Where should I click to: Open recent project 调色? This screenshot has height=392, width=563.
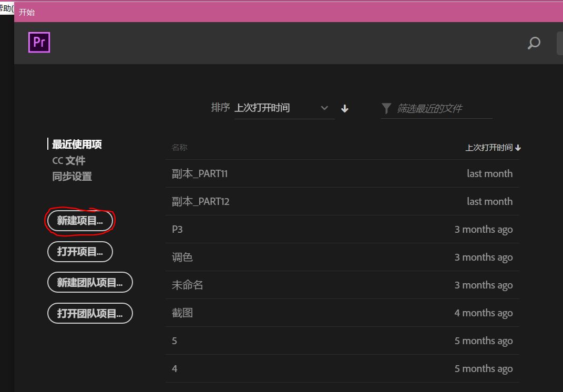coord(343,257)
